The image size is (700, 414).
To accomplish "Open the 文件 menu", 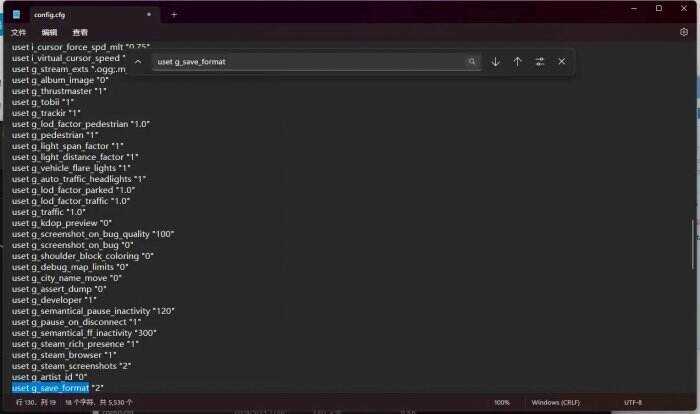I will click(18, 33).
